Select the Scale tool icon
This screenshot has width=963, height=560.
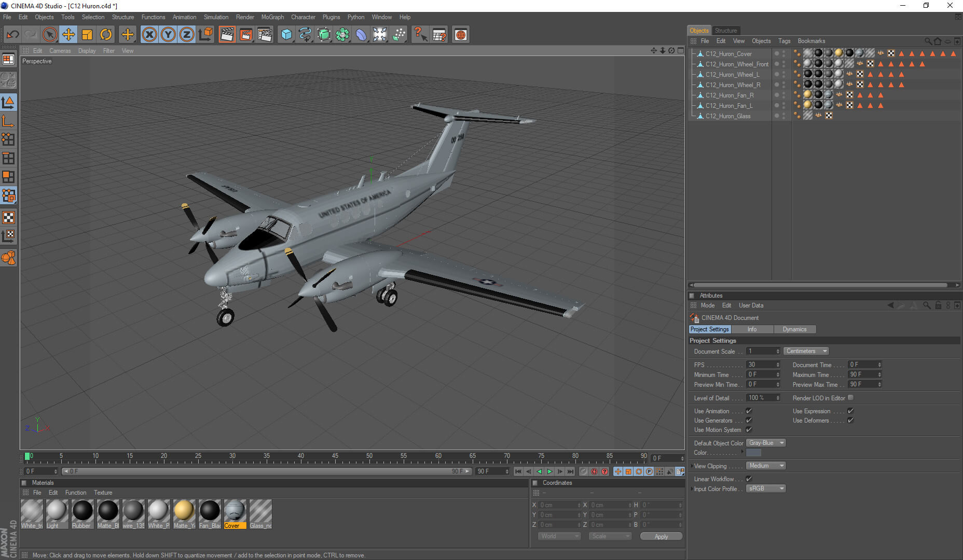[87, 35]
